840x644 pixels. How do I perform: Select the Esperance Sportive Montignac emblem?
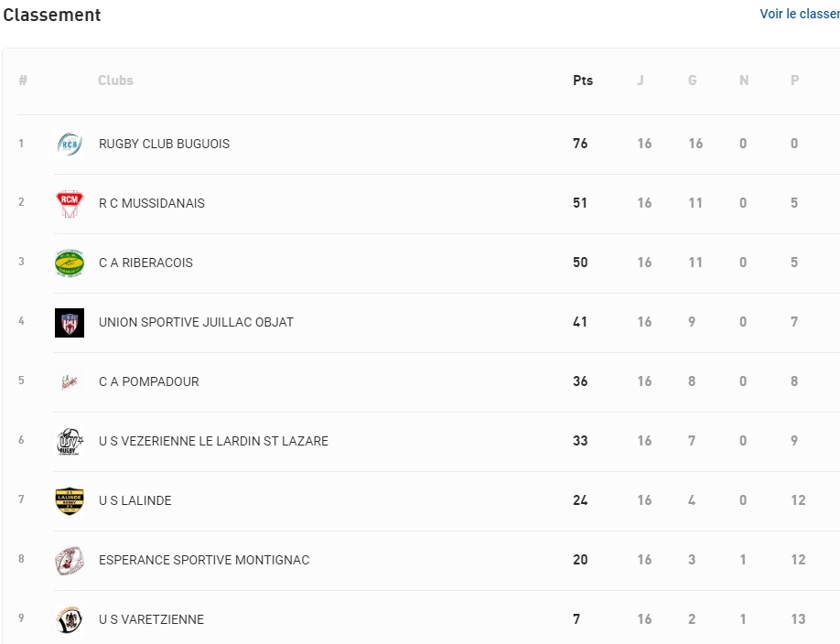70,561
